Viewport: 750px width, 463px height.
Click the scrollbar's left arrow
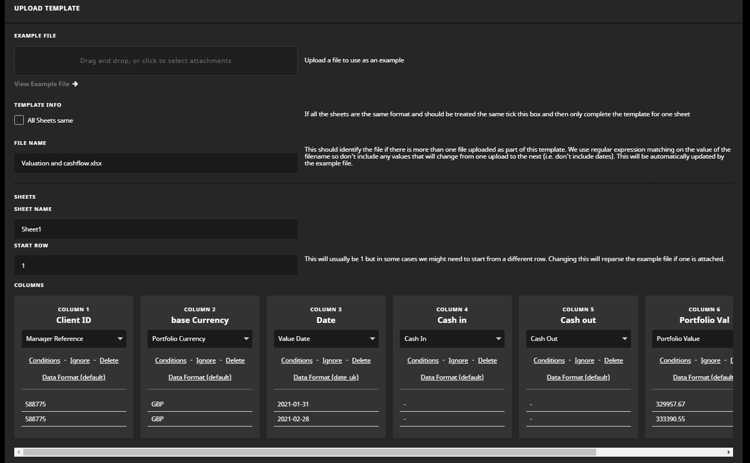click(x=18, y=452)
